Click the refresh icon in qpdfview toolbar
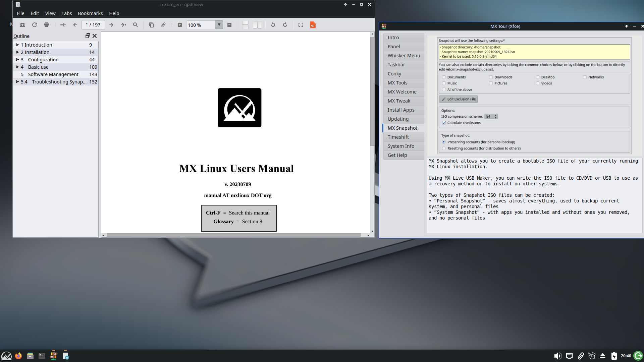The height and width of the screenshot is (362, 644). point(34,25)
